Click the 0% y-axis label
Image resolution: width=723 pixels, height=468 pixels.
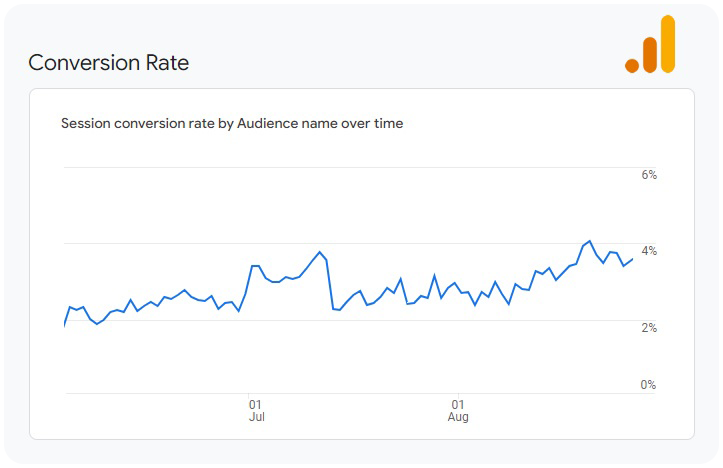click(649, 385)
